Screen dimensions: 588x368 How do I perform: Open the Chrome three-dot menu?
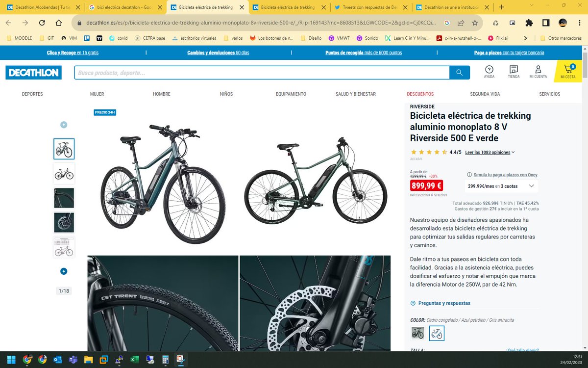tap(579, 23)
